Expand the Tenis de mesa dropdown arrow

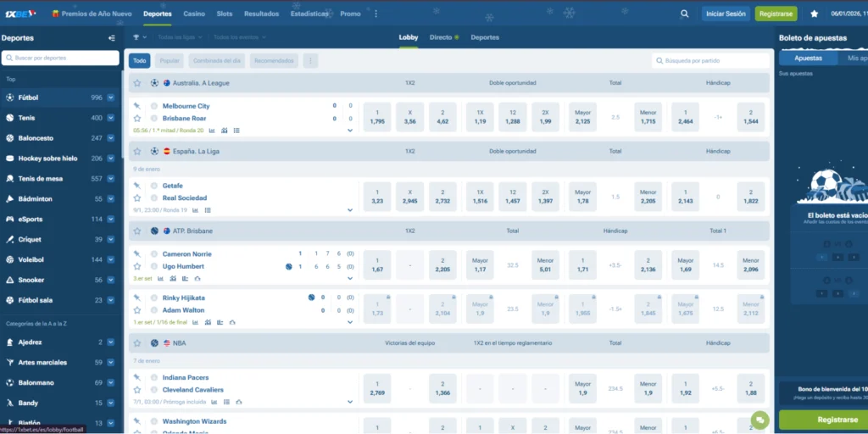[x=111, y=179]
